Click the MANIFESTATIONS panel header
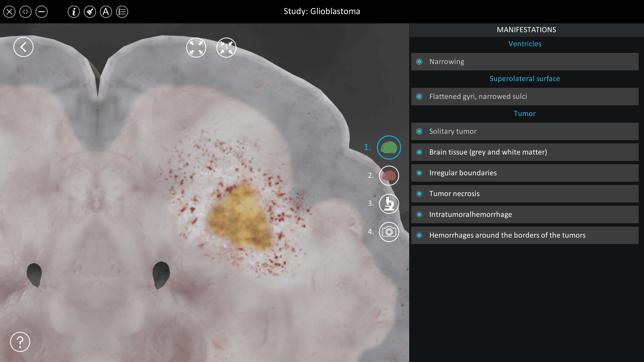The image size is (644, 362). [526, 30]
